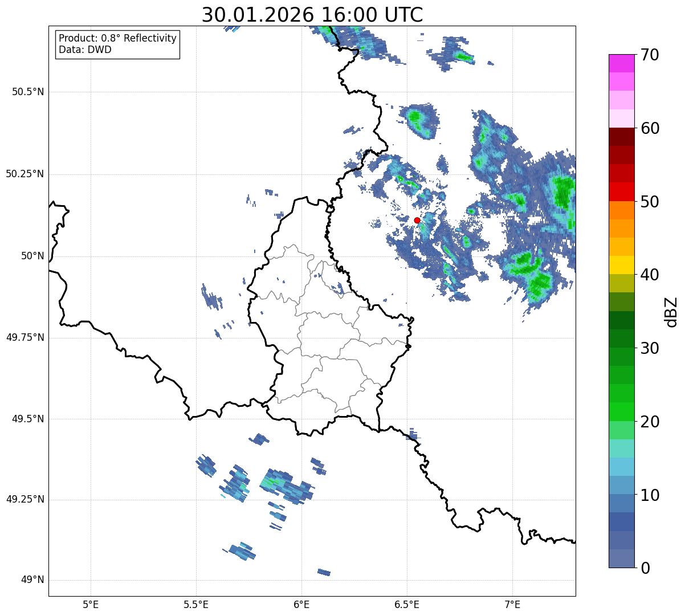
Task: Click the bright red swatch above 50 dBZ
Action: tap(622, 192)
